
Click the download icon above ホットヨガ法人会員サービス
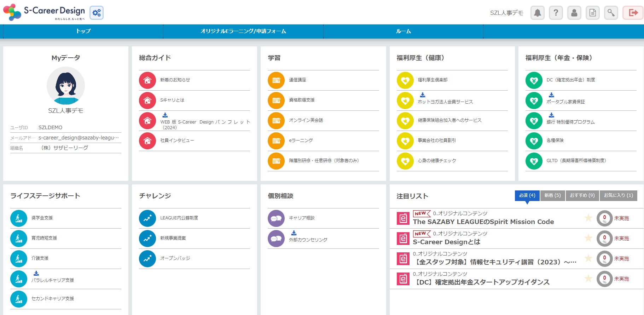tap(423, 95)
